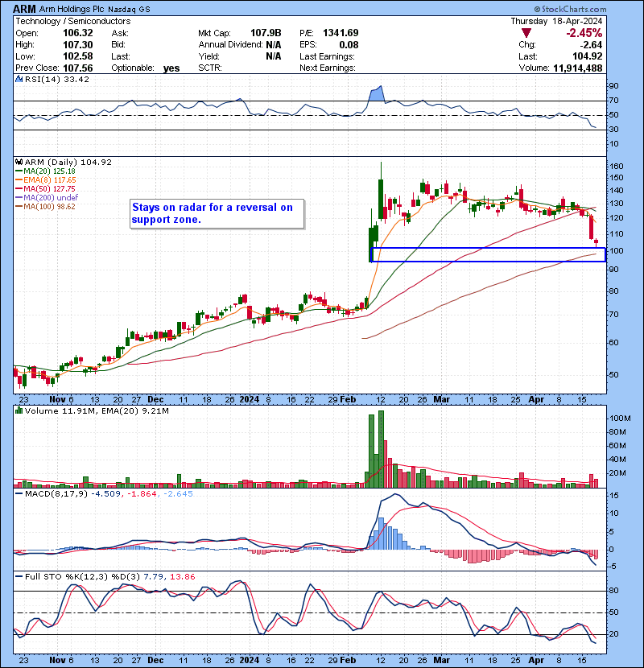Click the MA(50) red legend line
The width and height of the screenshot is (644, 668).
click(19, 189)
